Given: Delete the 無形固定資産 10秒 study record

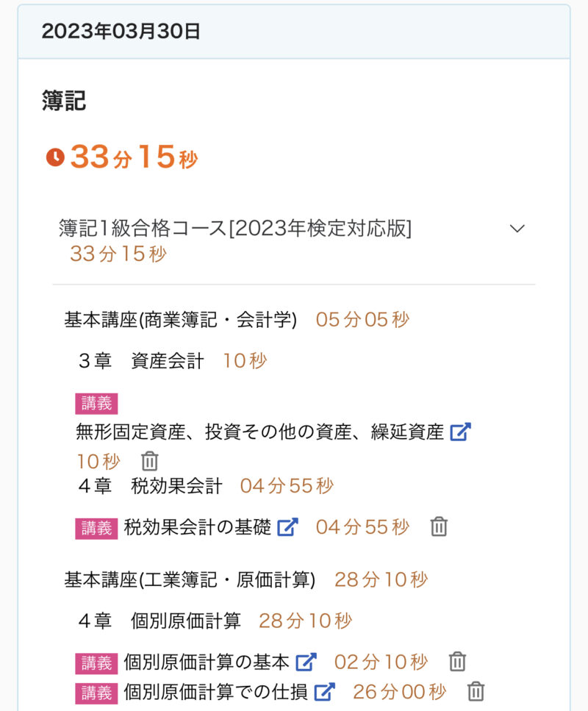Looking at the screenshot, I should (150, 462).
